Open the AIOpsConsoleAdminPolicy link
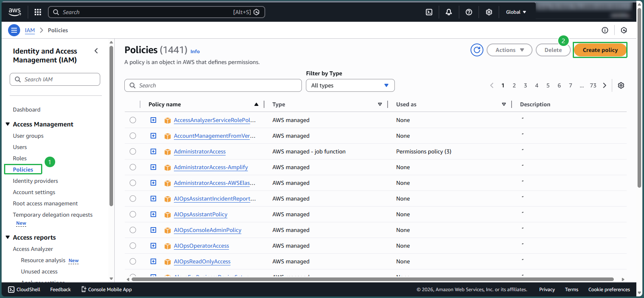 pyautogui.click(x=207, y=230)
